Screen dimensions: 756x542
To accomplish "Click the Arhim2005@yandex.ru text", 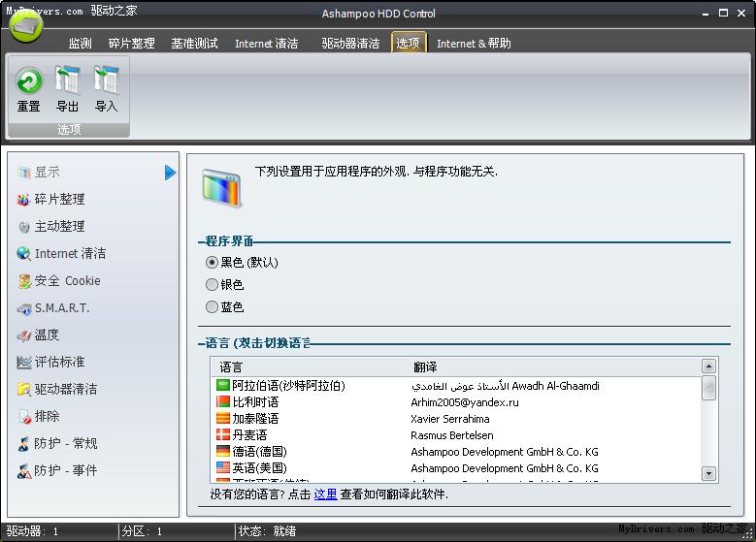I will [x=465, y=402].
